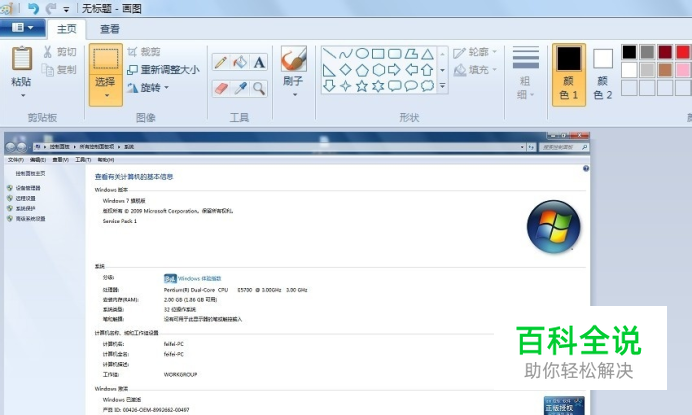This screenshot has width=692, height=415.
Task: Open the Brushes (刷子) dropdown arrow
Action: pos(294,94)
